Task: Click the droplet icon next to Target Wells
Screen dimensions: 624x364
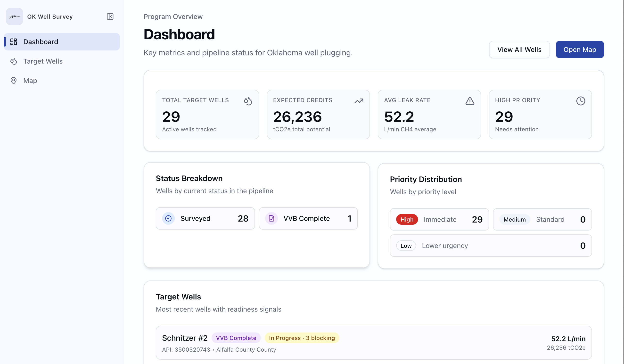Action: pyautogui.click(x=14, y=61)
